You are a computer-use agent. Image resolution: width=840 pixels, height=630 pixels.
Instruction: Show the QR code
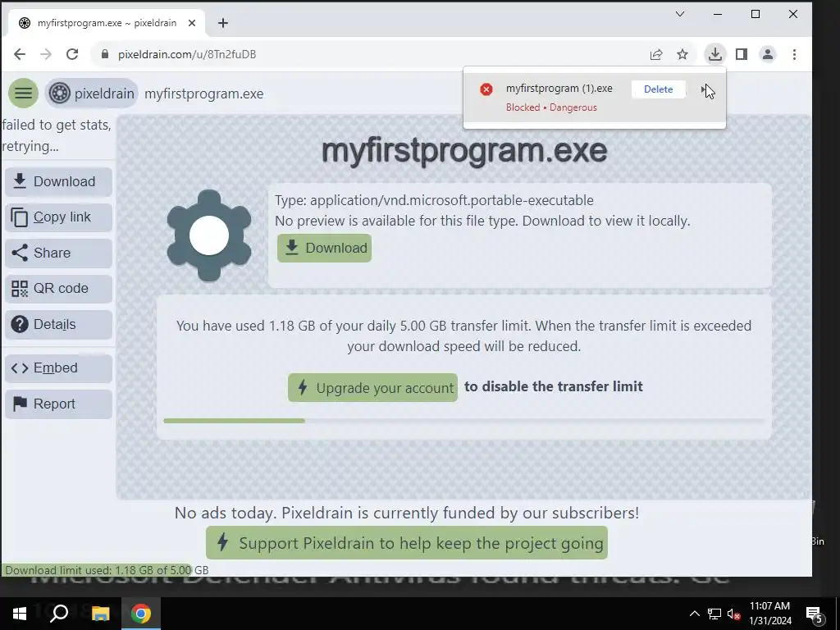click(59, 288)
